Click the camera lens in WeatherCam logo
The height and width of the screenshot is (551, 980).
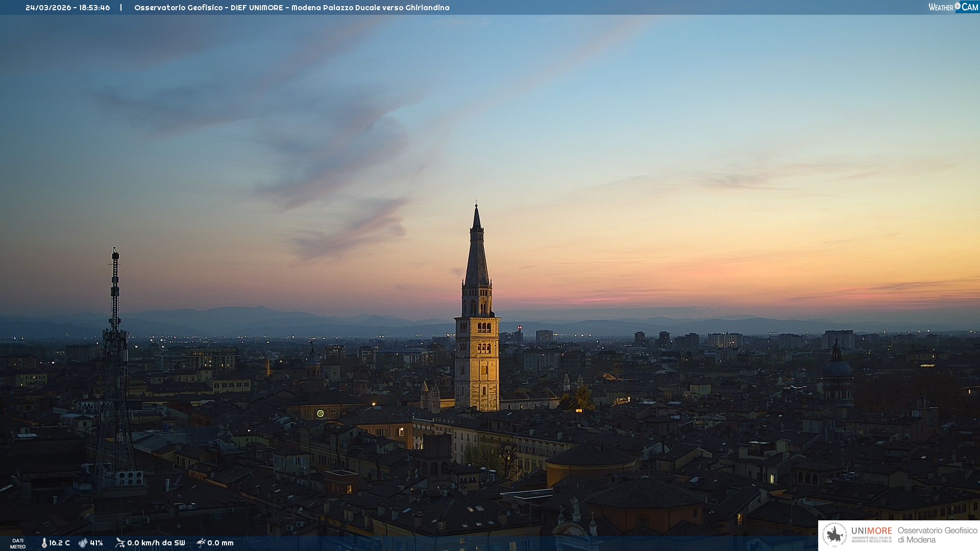coord(958,6)
